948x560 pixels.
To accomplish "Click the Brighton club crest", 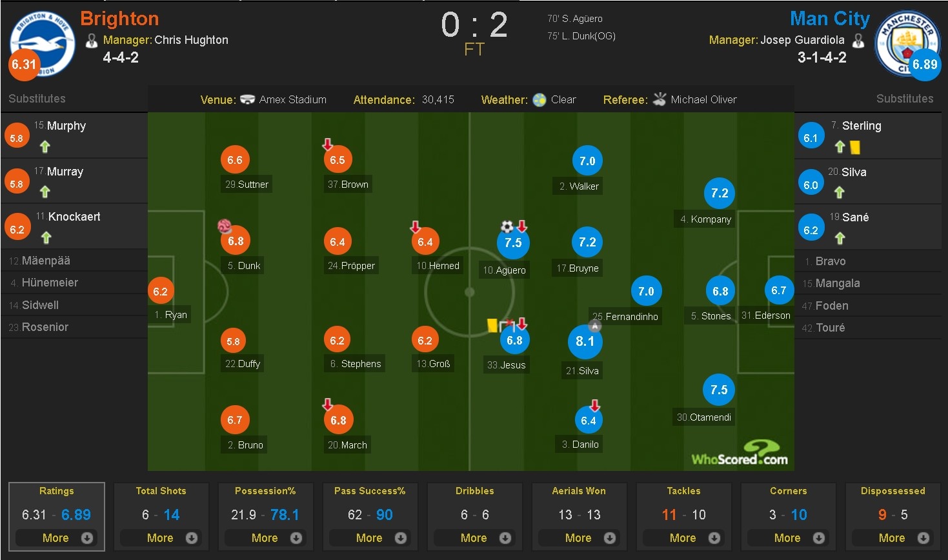I will point(42,43).
